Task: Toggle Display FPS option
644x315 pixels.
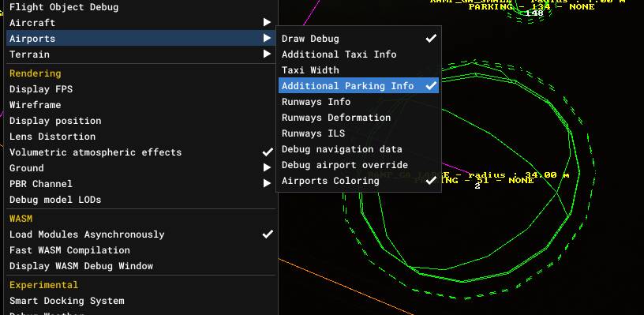Action: pyautogui.click(x=140, y=89)
